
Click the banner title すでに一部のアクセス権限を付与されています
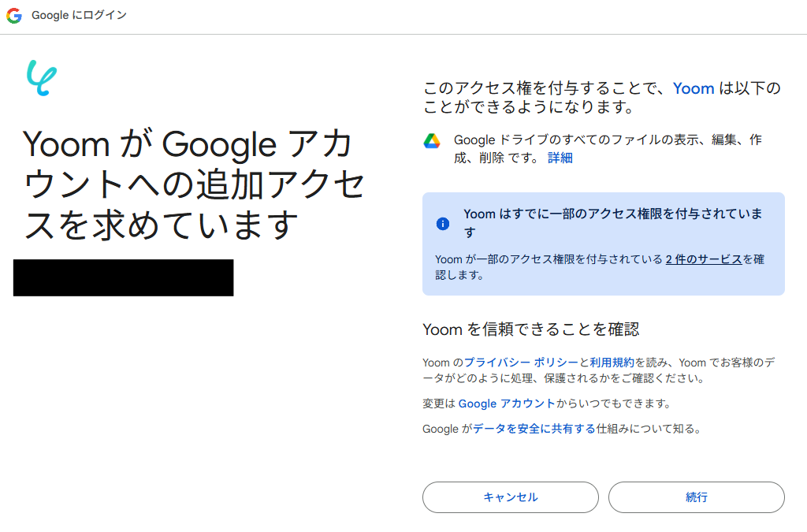[x=613, y=214]
